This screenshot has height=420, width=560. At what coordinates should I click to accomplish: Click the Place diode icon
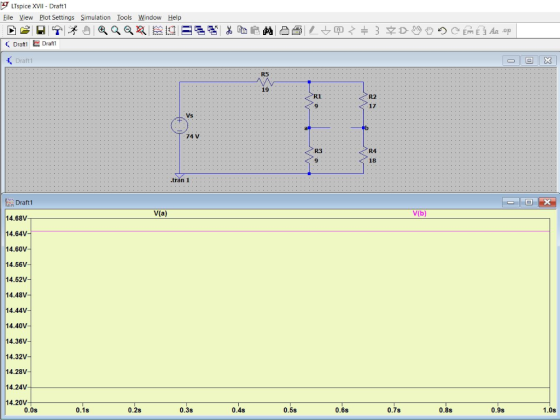(x=391, y=31)
